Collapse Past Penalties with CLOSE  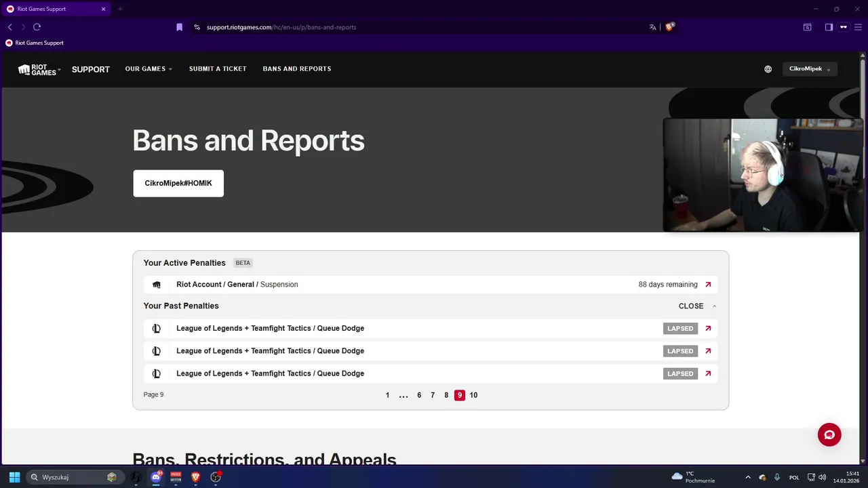pyautogui.click(x=697, y=306)
